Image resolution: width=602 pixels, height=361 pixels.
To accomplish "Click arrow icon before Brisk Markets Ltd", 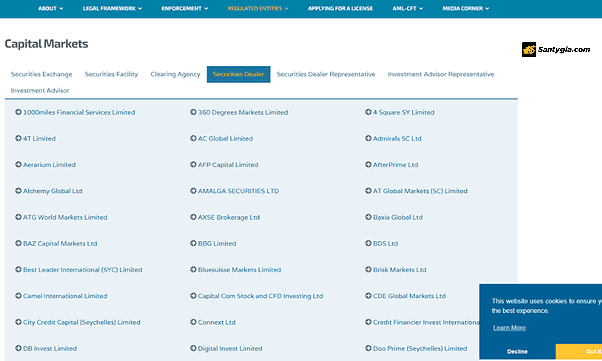I will [368, 270].
